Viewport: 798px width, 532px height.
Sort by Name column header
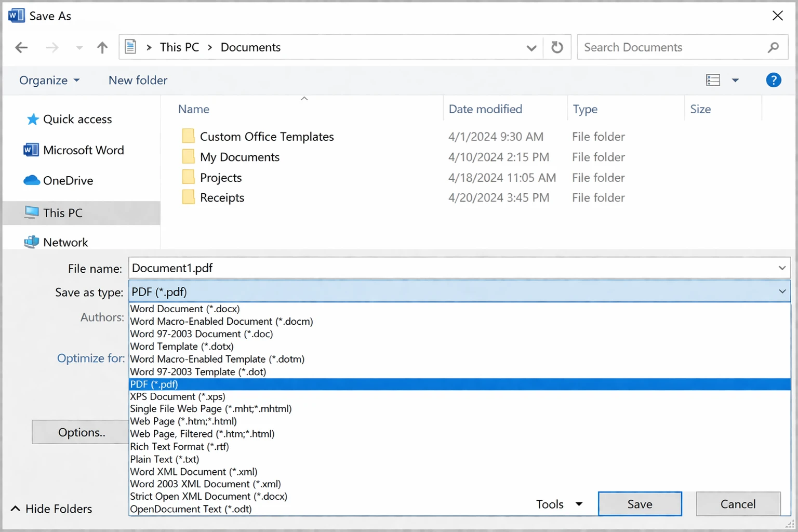click(x=194, y=109)
